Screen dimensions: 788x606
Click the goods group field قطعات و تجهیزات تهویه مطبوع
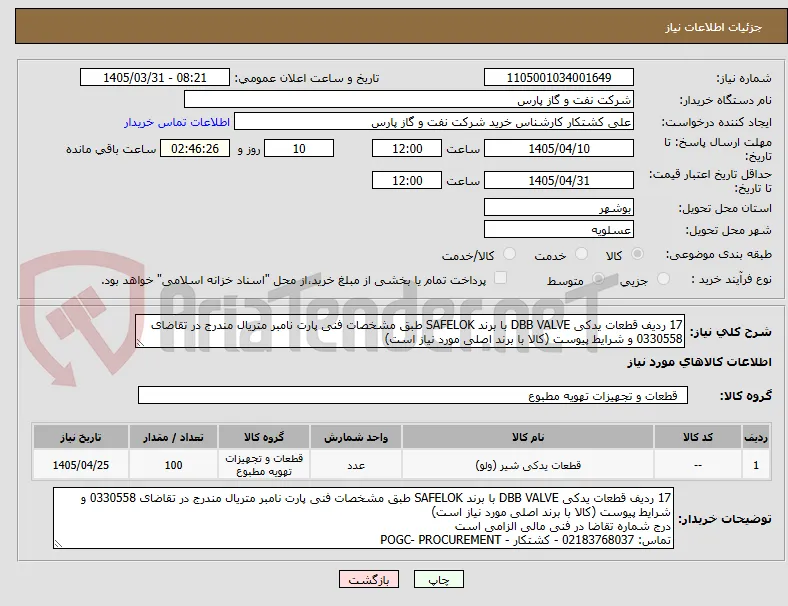click(x=413, y=395)
